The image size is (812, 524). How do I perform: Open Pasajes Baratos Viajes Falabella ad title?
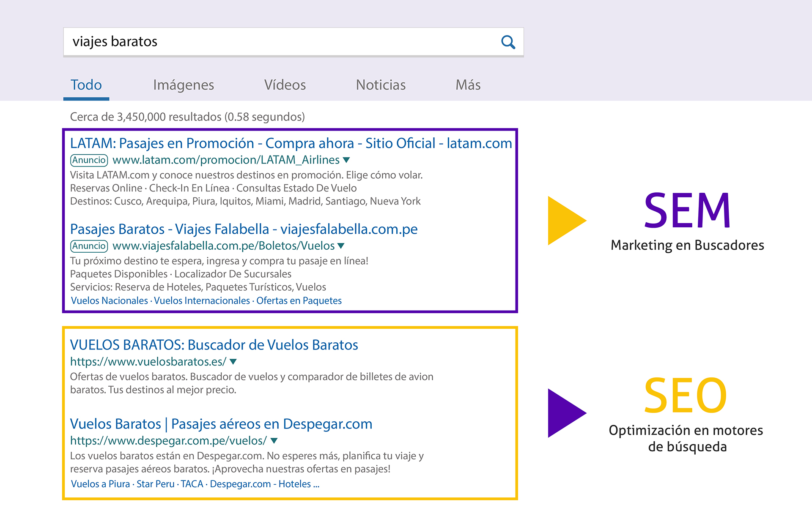(244, 229)
